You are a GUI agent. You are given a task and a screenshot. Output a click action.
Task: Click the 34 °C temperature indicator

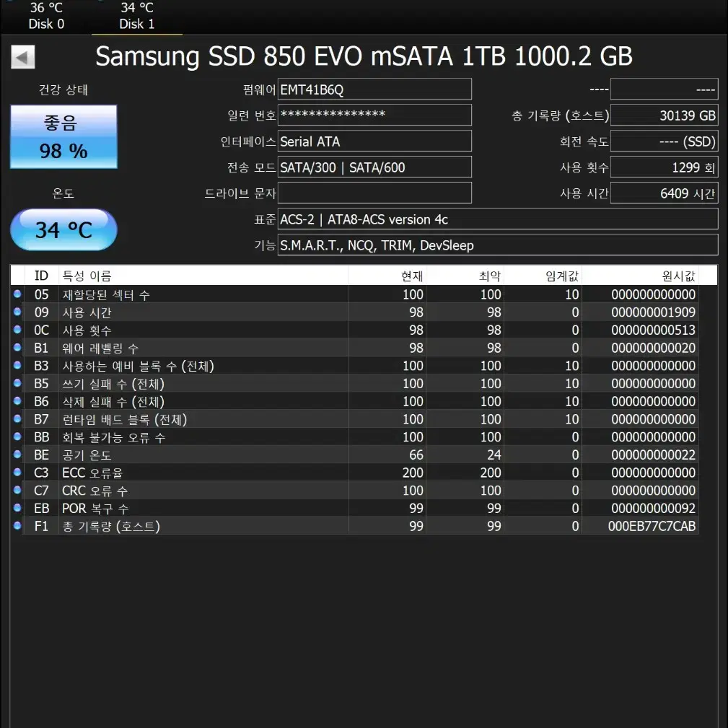(63, 230)
